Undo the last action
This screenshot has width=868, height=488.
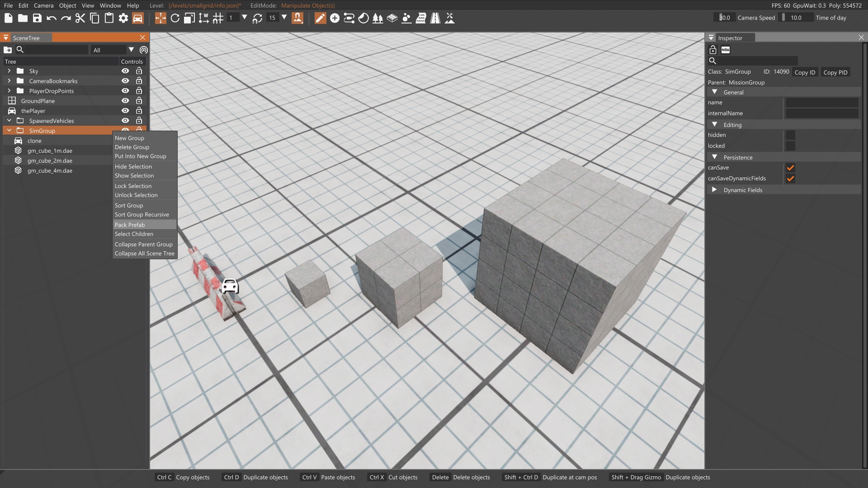52,18
